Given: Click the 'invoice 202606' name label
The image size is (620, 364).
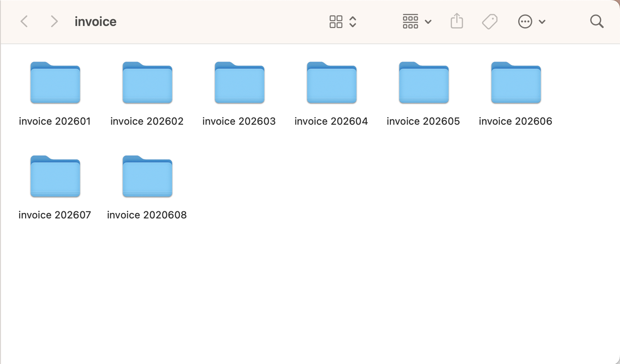Looking at the screenshot, I should point(515,121).
